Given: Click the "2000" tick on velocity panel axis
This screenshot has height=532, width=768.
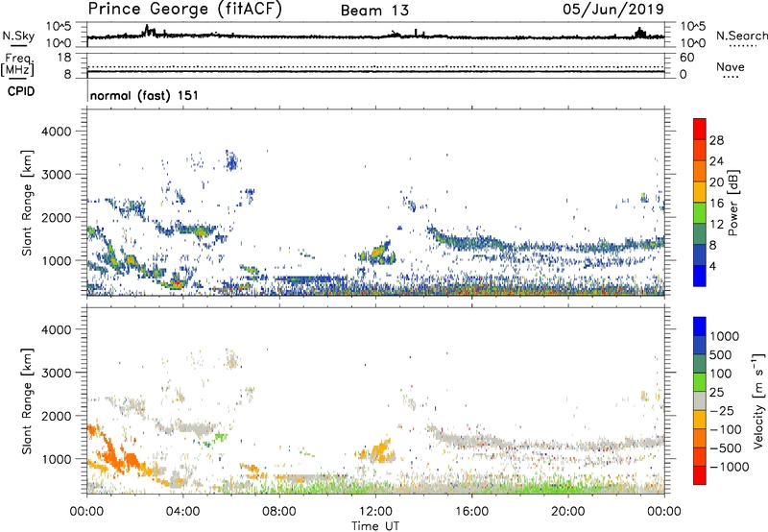Looking at the screenshot, I should [x=56, y=416].
